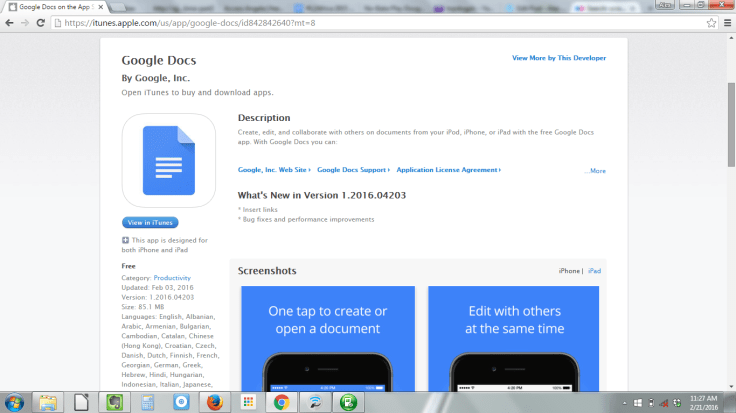736x413 pixels.
Task: Click the 'Screenshots' section heading
Action: tap(267, 271)
